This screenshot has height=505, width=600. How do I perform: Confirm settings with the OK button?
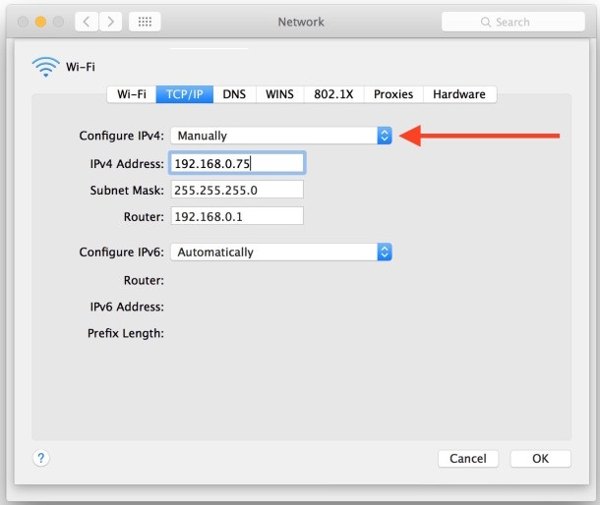(x=540, y=458)
